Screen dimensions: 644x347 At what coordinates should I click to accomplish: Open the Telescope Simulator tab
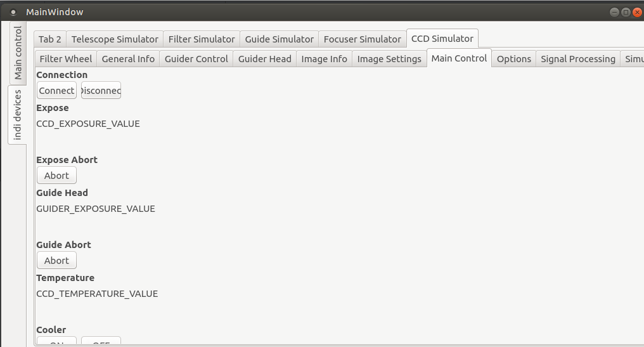[x=115, y=39]
